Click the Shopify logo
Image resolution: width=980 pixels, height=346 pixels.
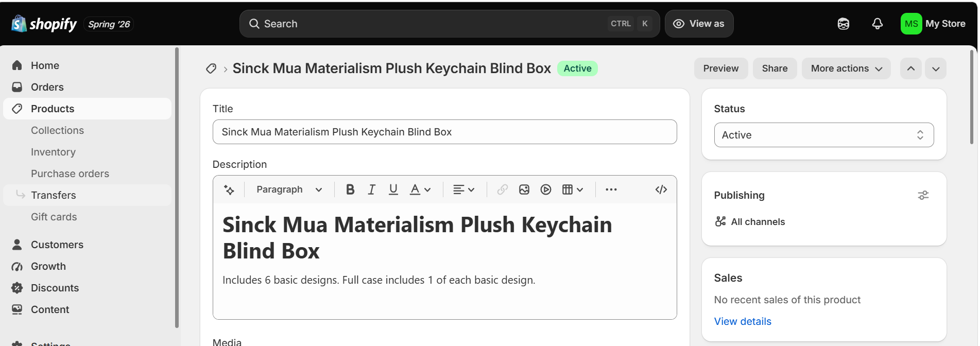pos(44,24)
